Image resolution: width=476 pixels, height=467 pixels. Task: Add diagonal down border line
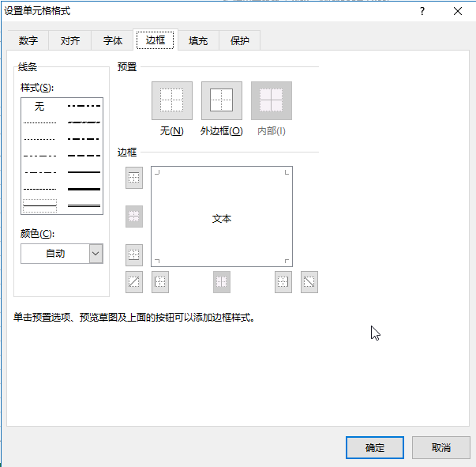click(309, 282)
